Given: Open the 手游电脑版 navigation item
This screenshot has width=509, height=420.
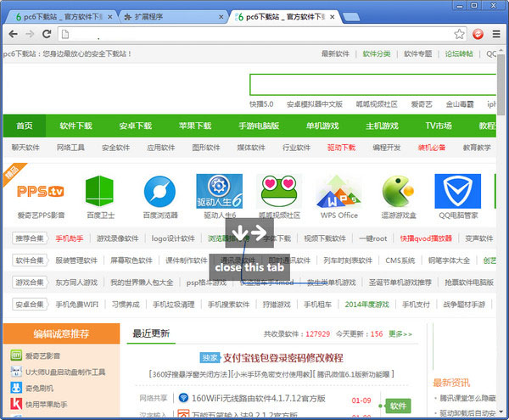Looking at the screenshot, I should click(x=259, y=126).
